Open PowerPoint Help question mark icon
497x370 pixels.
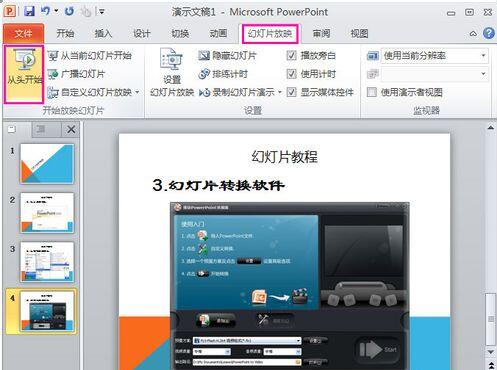tap(489, 33)
